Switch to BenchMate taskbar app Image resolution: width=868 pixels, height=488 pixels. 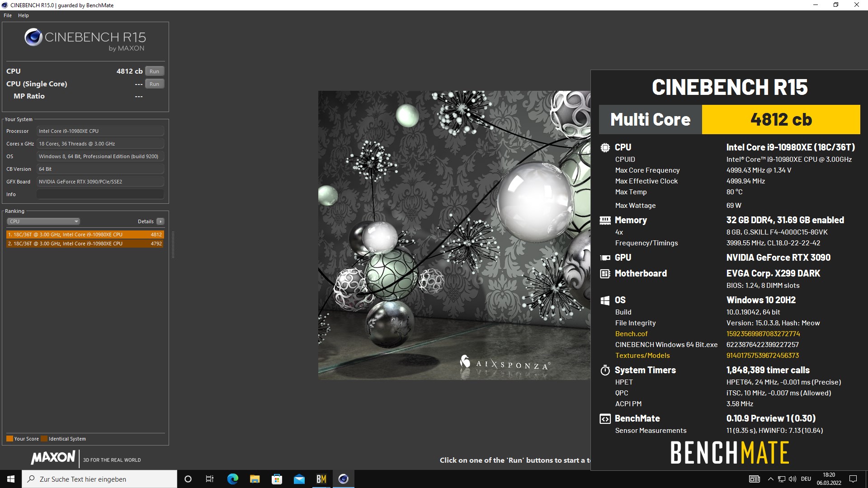pyautogui.click(x=321, y=479)
